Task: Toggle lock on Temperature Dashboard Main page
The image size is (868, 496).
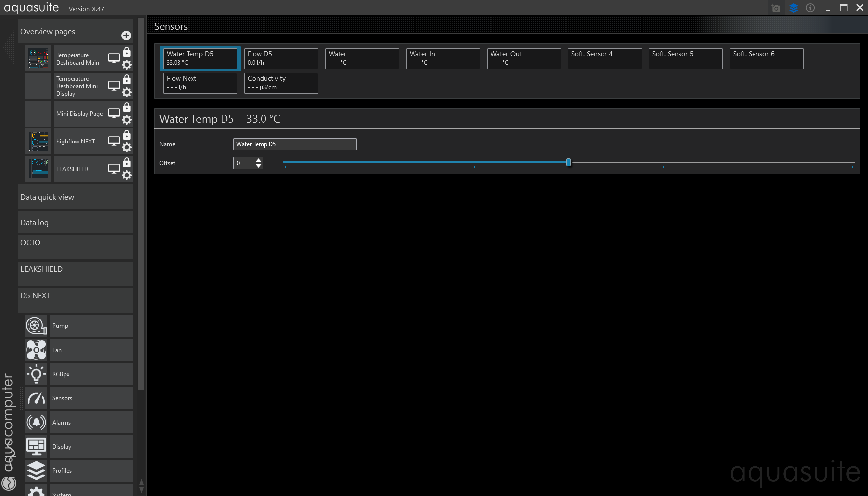Action: 127,52
